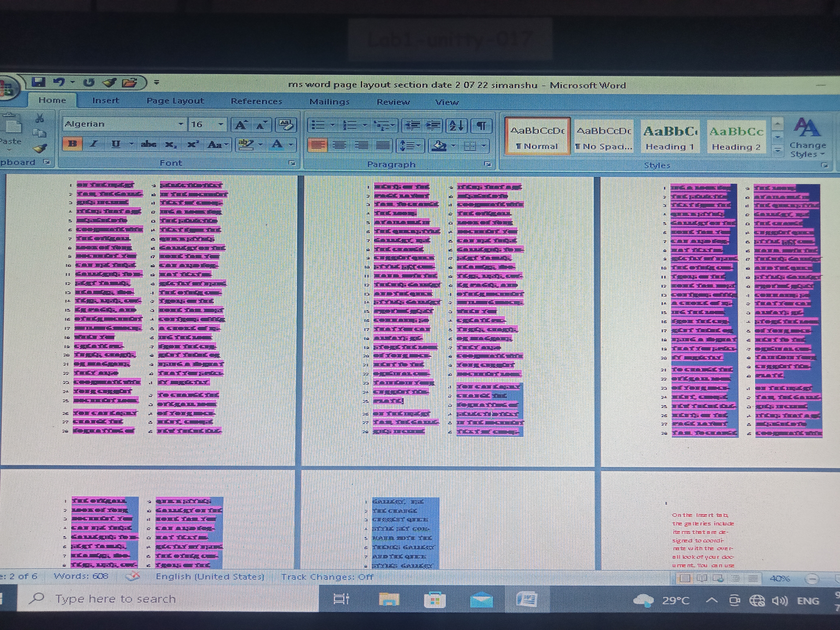Click the Sort A-Z icon

tap(456, 125)
